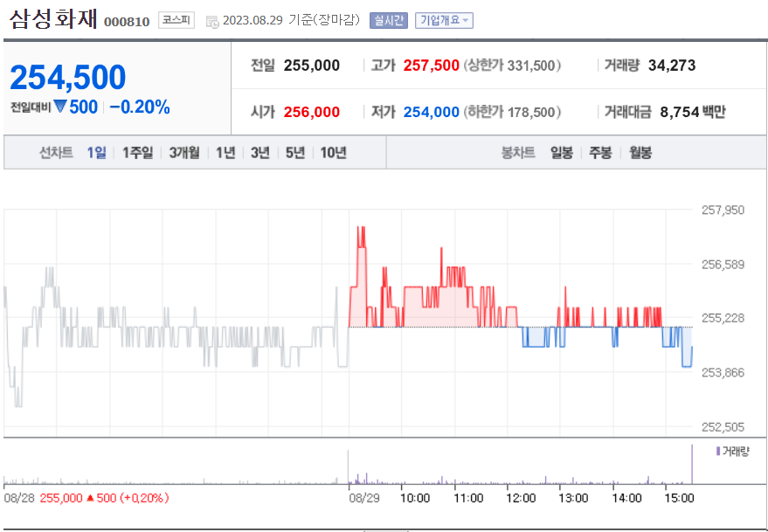Image resolution: width=768 pixels, height=532 pixels.
Task: Click the 252,505 y-axis label
Action: click(723, 427)
